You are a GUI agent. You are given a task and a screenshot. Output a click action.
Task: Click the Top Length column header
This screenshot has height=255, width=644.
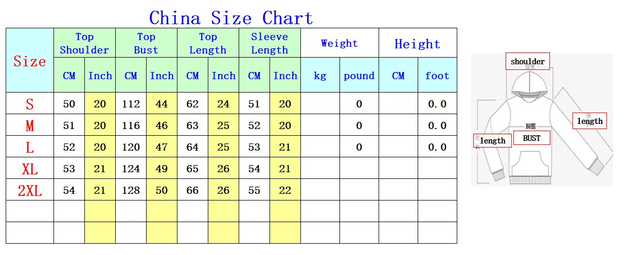(208, 43)
